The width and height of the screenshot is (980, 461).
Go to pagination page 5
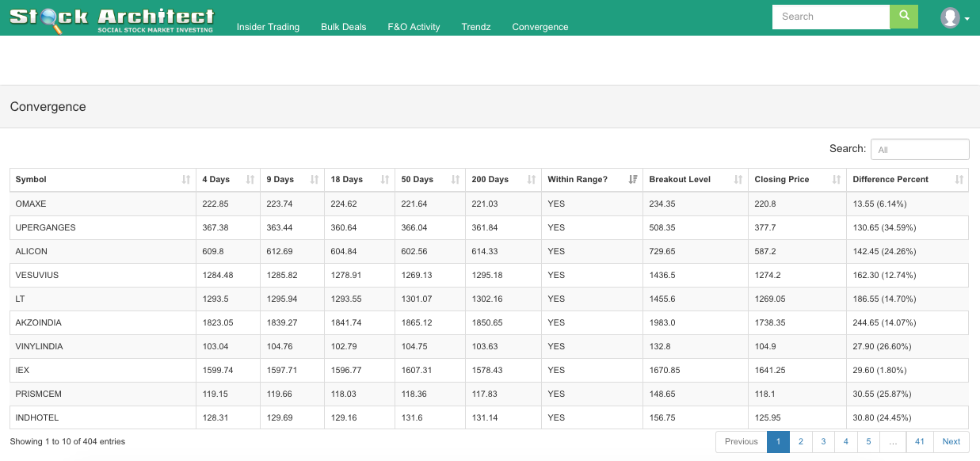[869, 442]
